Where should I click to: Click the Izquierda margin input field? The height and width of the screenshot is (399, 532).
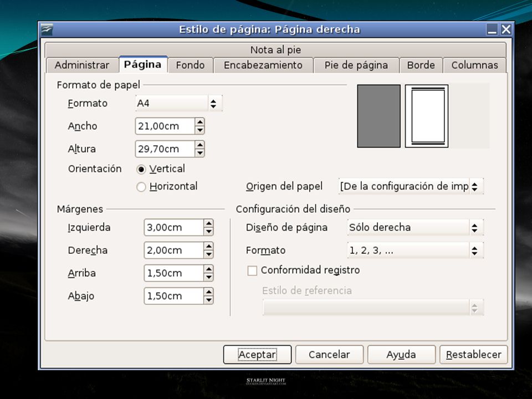174,227
